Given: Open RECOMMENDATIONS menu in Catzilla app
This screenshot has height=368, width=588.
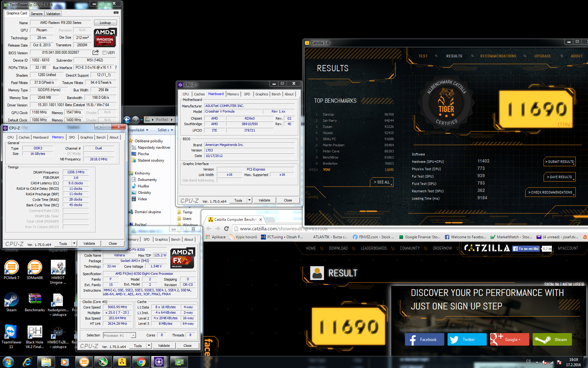Looking at the screenshot, I should coord(498,56).
